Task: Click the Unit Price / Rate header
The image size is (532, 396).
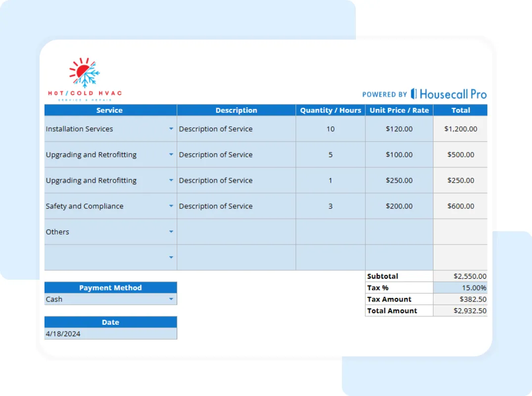Action: click(399, 110)
